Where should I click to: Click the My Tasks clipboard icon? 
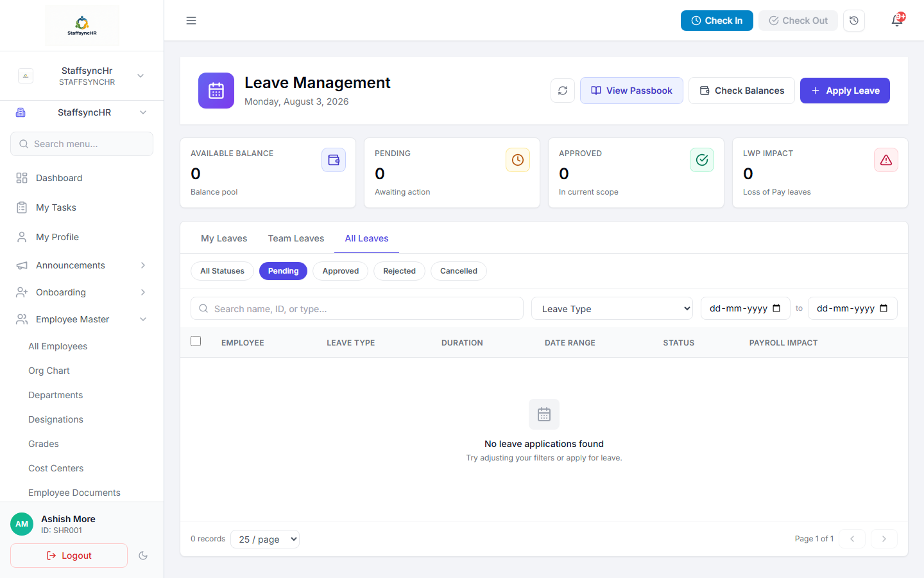tap(22, 207)
